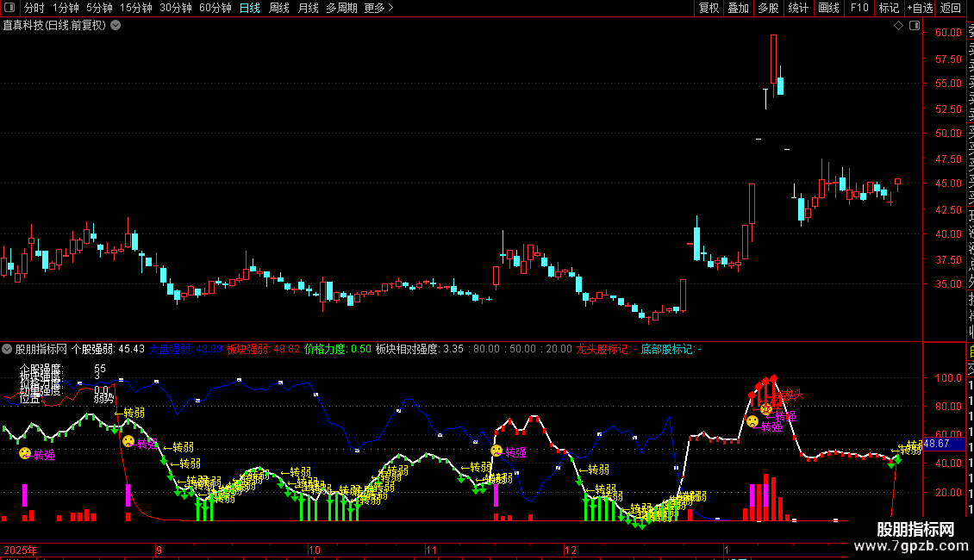Click the 龙头股标记 label
This screenshot has width=974, height=560.
[x=606, y=350]
